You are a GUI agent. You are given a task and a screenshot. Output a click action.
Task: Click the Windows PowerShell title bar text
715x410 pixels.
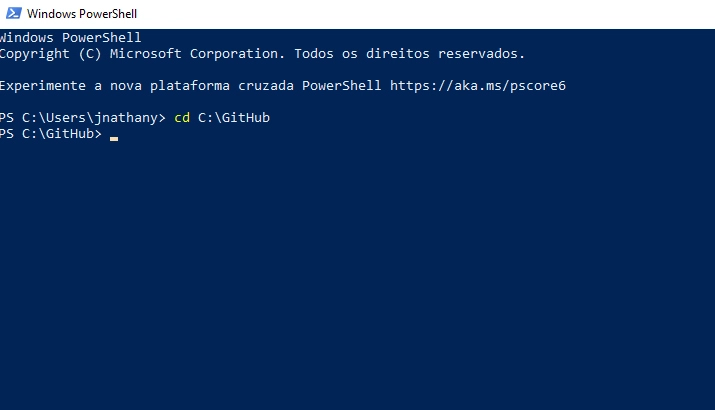[x=82, y=14]
